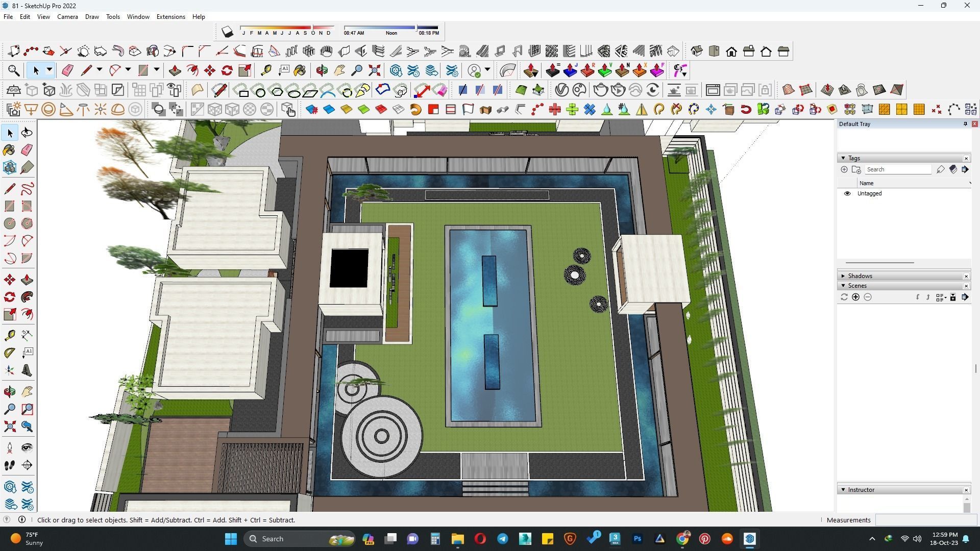Image resolution: width=980 pixels, height=551 pixels.
Task: Open the user account dropdown arrow
Action: coord(487,70)
